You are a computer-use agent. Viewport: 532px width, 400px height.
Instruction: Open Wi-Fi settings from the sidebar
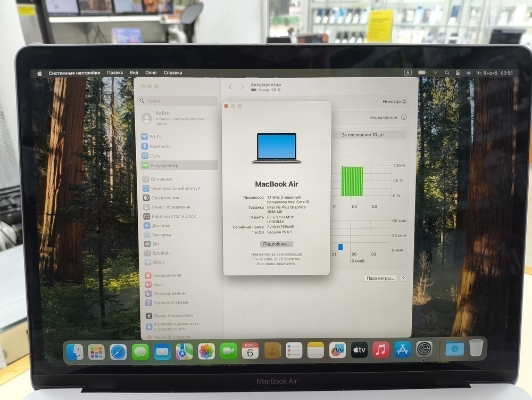(154, 137)
